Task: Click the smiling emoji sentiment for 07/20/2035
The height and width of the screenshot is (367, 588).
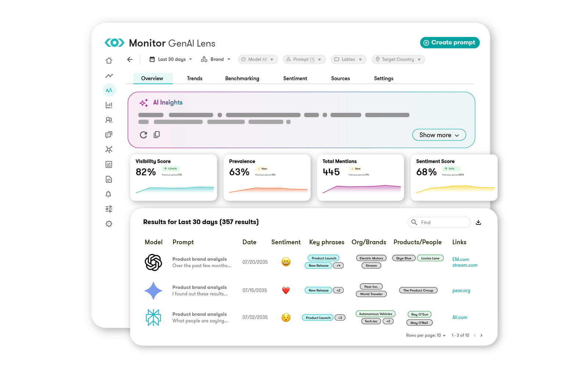Action: click(286, 262)
